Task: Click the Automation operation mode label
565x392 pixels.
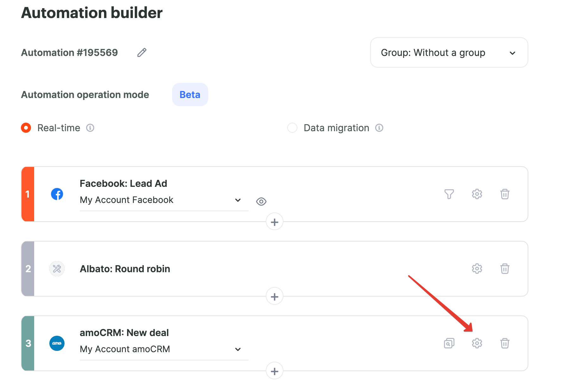Action: [85, 95]
